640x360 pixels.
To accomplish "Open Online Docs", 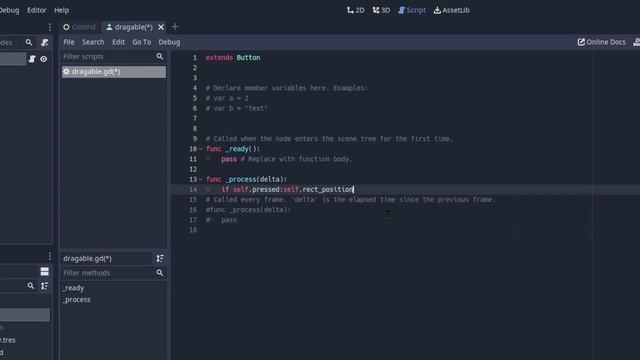I will pos(601,42).
